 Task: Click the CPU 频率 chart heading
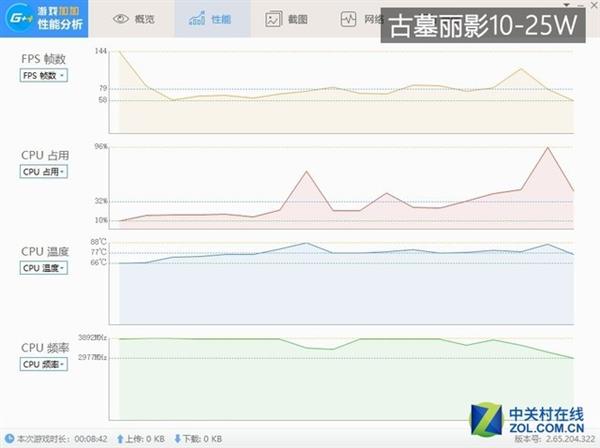coord(45,348)
